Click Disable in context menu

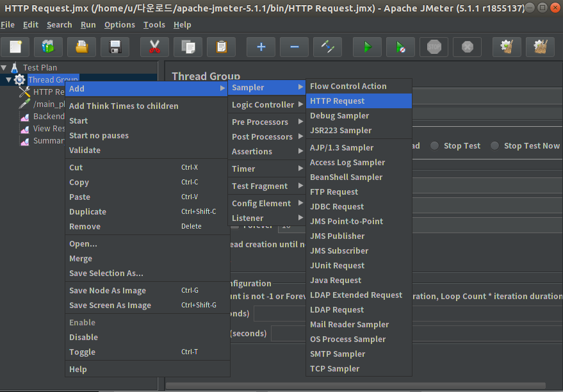tap(147, 337)
